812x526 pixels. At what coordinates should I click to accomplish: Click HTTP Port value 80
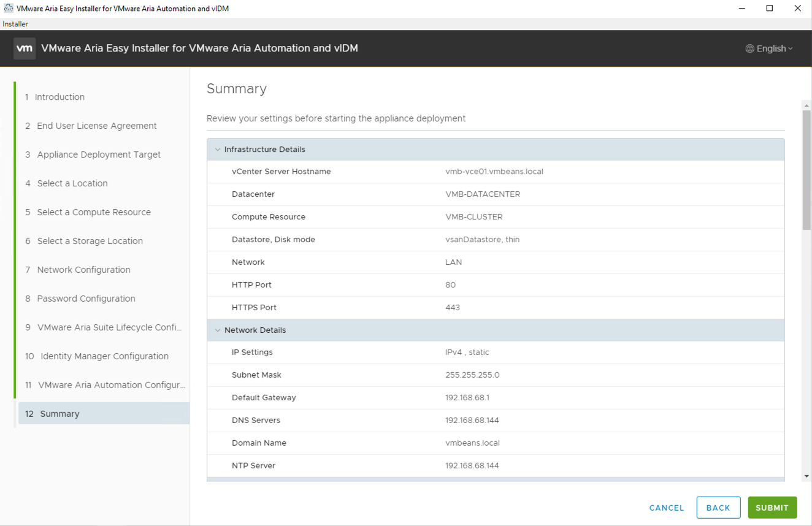[450, 285]
